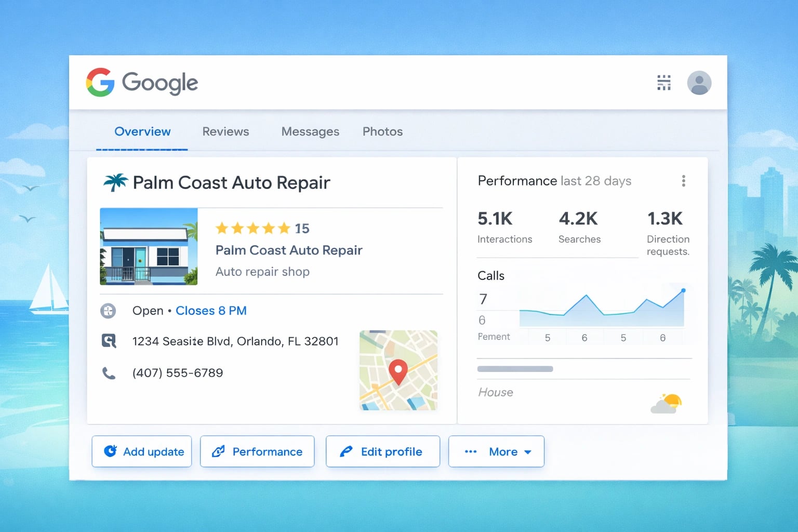This screenshot has height=532, width=798.
Task: Select the Edit profile pencil icon
Action: click(345, 451)
